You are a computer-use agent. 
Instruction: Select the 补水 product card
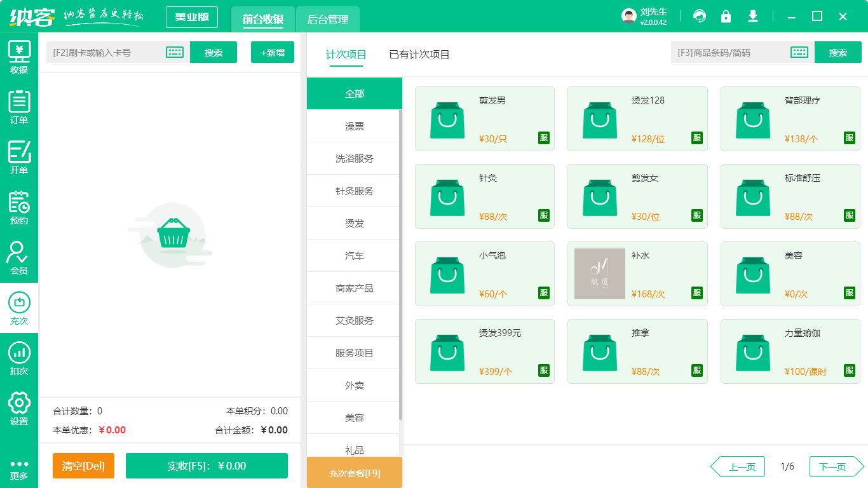point(637,273)
